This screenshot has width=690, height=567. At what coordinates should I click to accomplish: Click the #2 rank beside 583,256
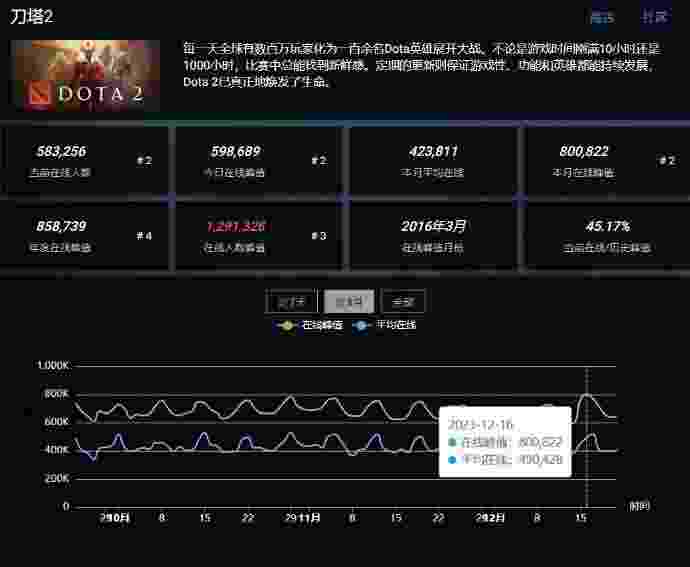coord(144,160)
